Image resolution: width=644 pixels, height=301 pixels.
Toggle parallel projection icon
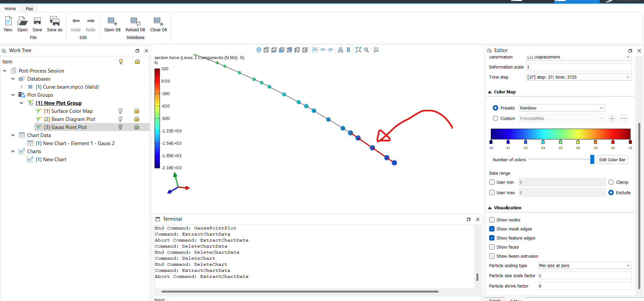tap(348, 50)
